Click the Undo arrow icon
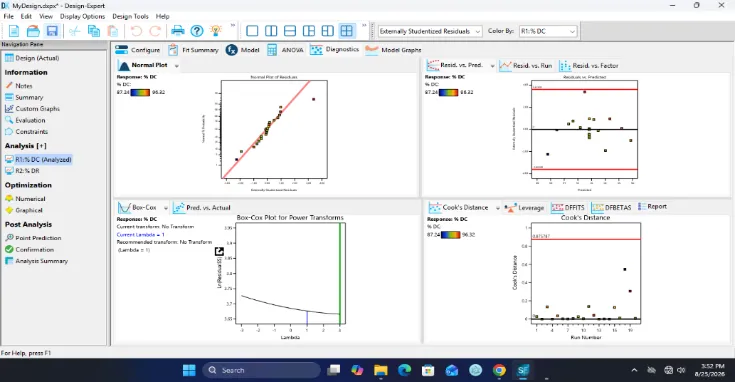 tap(136, 31)
